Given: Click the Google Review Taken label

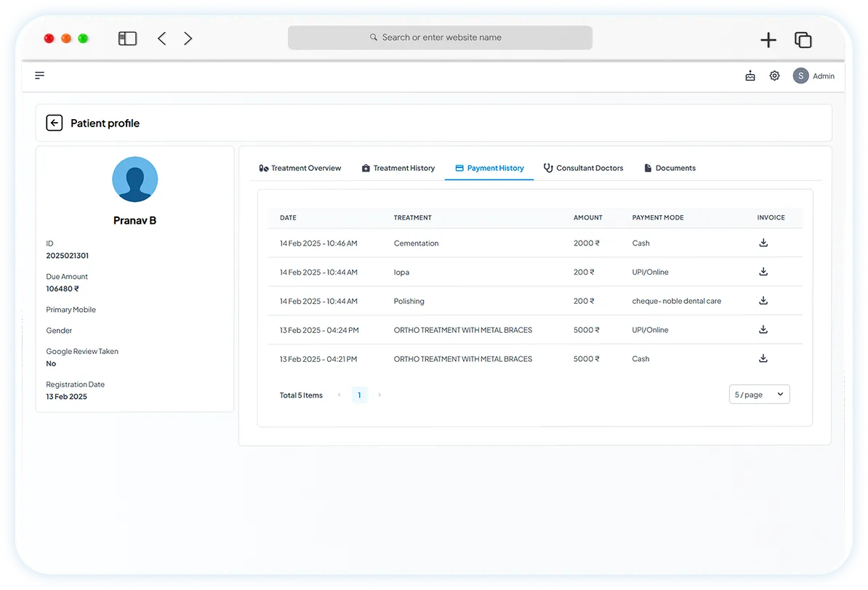Looking at the screenshot, I should pos(82,352).
